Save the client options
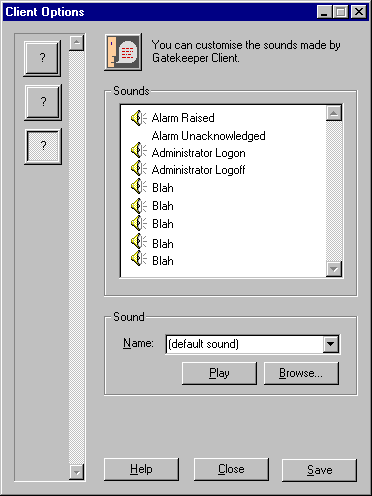Image resolution: width=372 pixels, height=496 pixels. pos(319,470)
